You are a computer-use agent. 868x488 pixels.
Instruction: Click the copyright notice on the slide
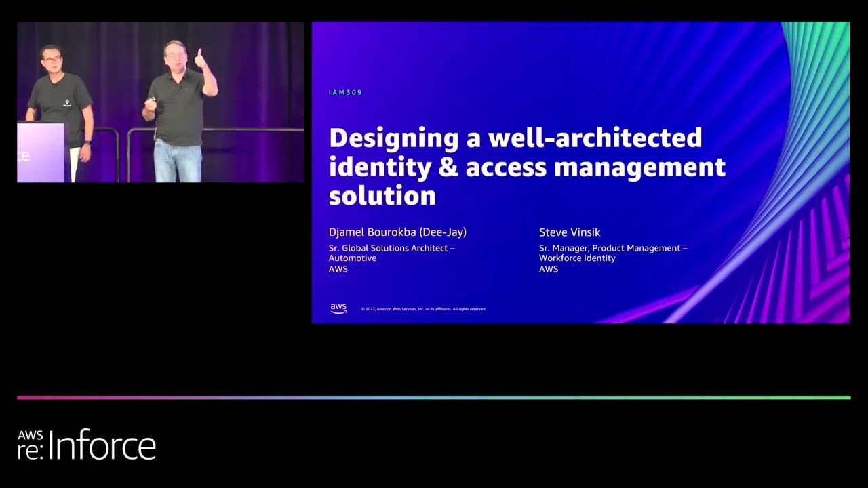423,309
